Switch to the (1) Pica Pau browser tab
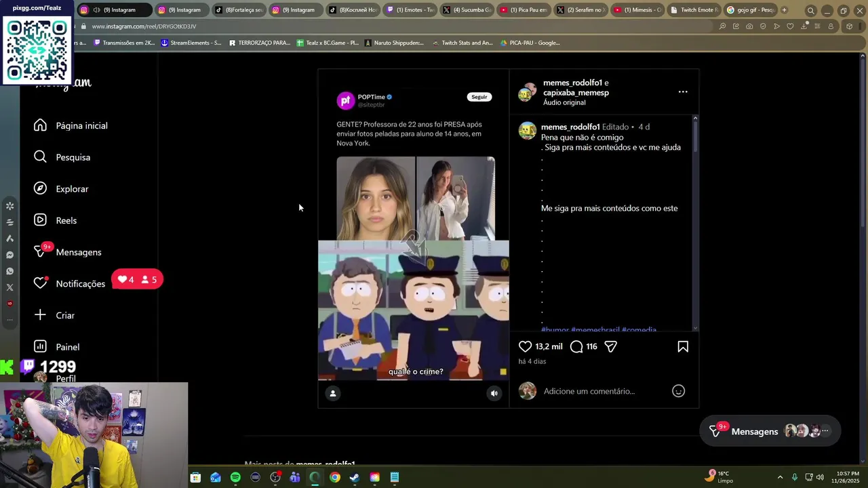 click(x=523, y=10)
